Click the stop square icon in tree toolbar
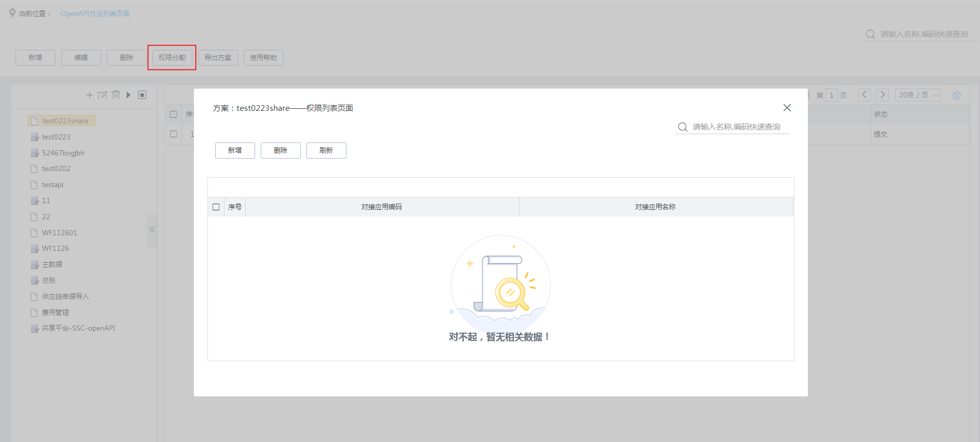 tap(142, 95)
